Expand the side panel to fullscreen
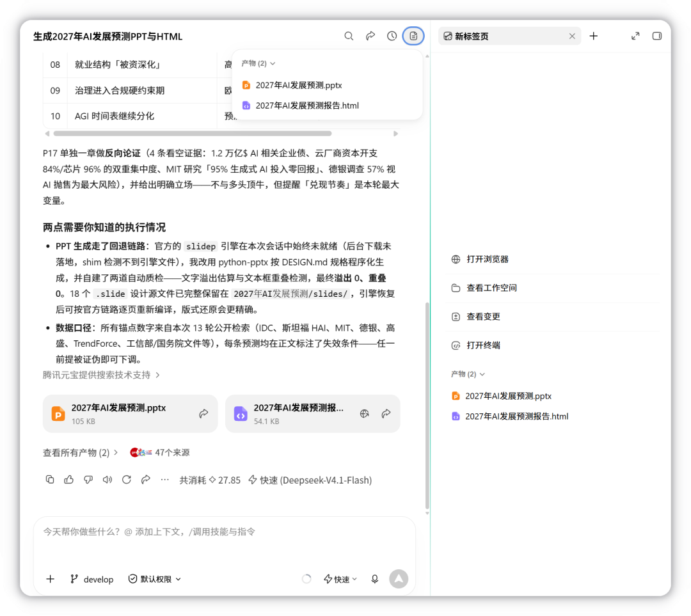 pos(635,36)
